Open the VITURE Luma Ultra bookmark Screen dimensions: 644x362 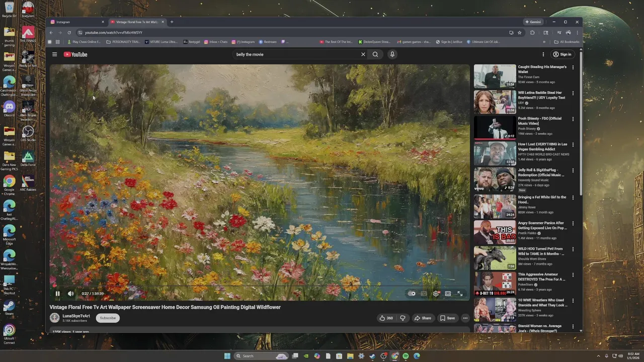pos(161,42)
